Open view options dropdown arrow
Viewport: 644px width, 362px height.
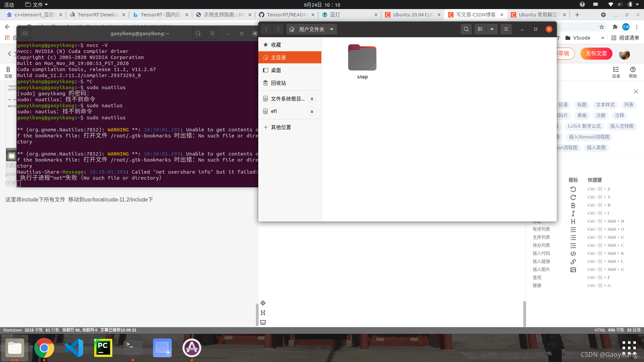[x=492, y=29]
